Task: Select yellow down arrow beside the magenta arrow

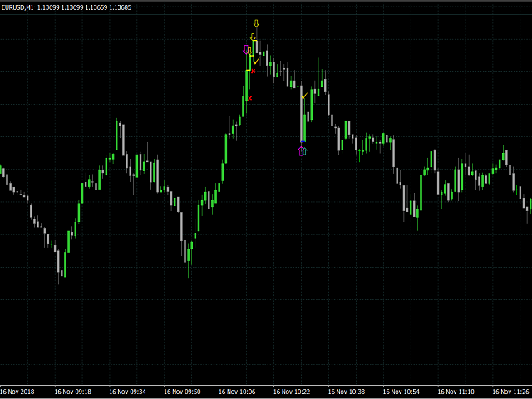Action: [x=249, y=52]
